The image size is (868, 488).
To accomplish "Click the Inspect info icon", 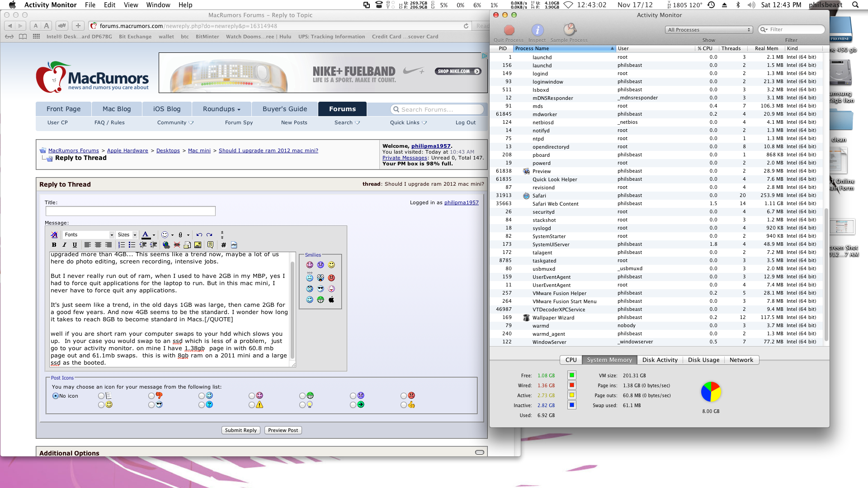I will 537,30.
